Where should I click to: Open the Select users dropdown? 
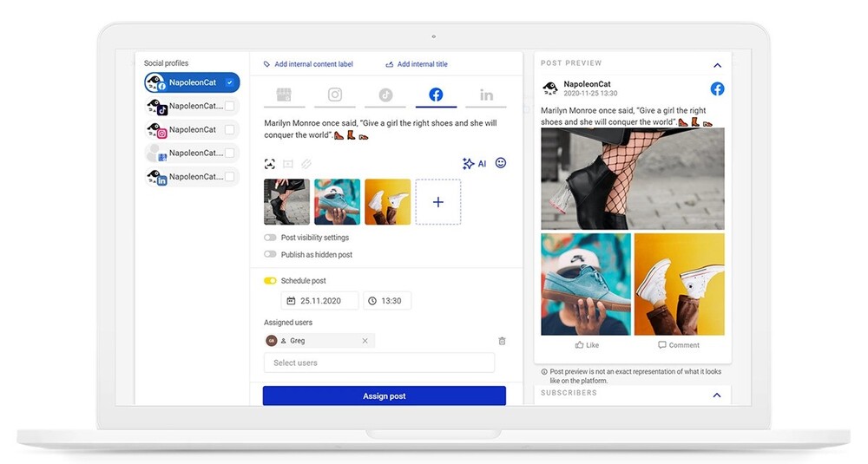pos(378,363)
